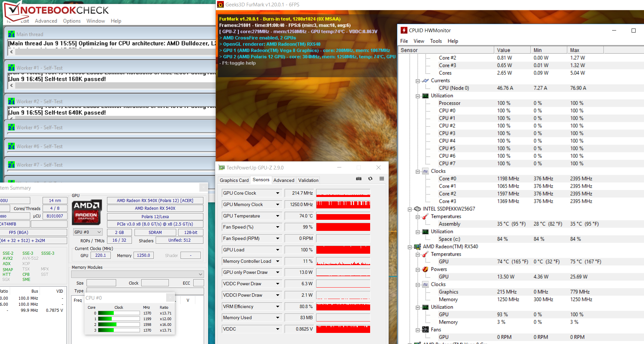Click the GPU-Z title bar icon
Image resolution: width=644 pixels, height=344 pixels.
coord(221,167)
